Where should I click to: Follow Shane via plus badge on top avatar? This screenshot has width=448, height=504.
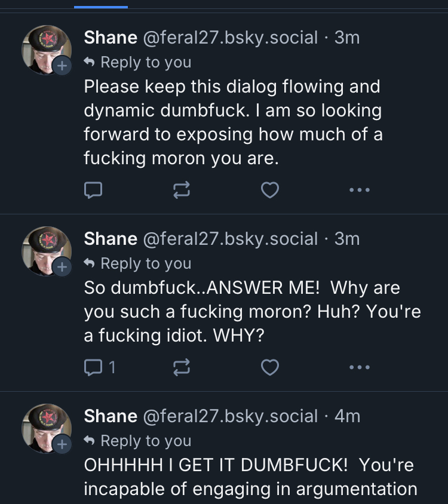[62, 66]
